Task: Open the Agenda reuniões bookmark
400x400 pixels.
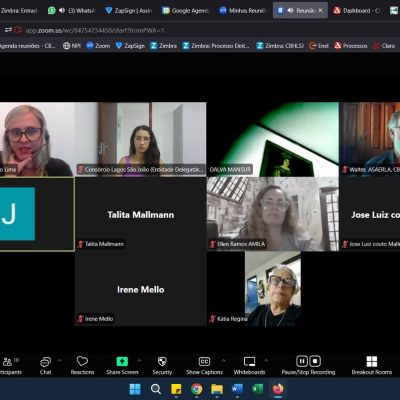Action: (x=27, y=46)
